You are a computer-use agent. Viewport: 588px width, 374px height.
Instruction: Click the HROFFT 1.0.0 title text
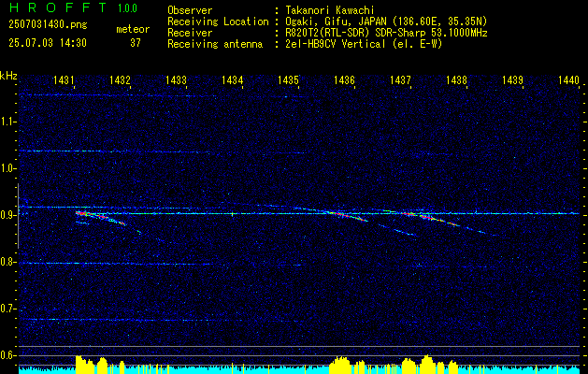(73, 7)
